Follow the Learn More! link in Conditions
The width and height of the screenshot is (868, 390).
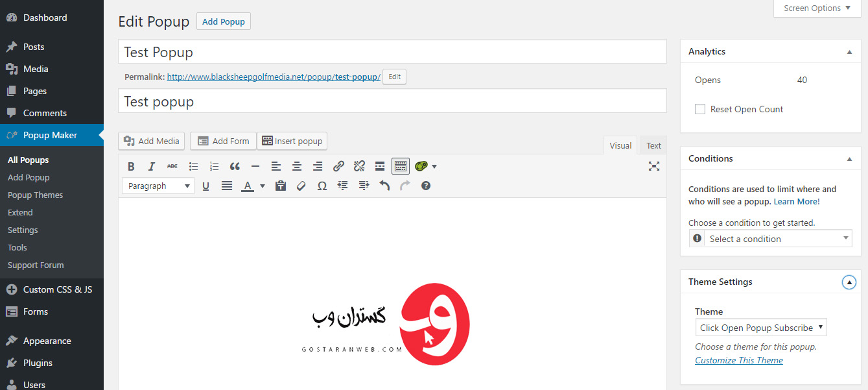(x=797, y=202)
